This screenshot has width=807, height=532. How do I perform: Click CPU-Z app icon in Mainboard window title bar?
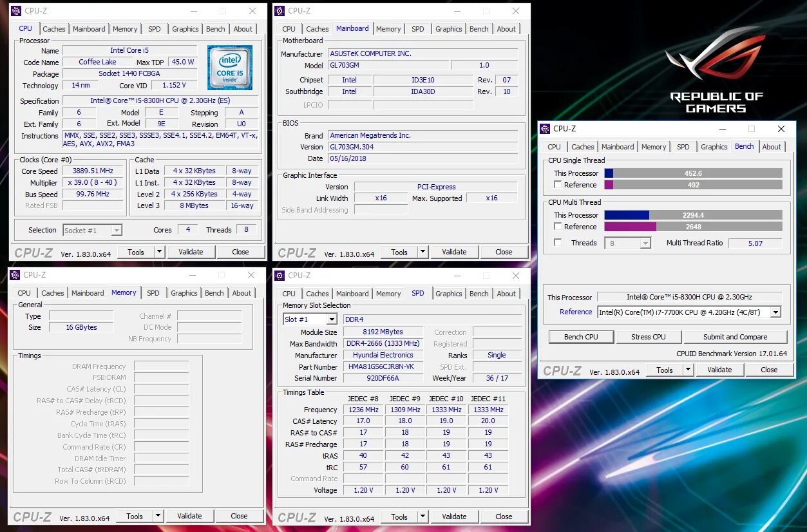pyautogui.click(x=280, y=10)
